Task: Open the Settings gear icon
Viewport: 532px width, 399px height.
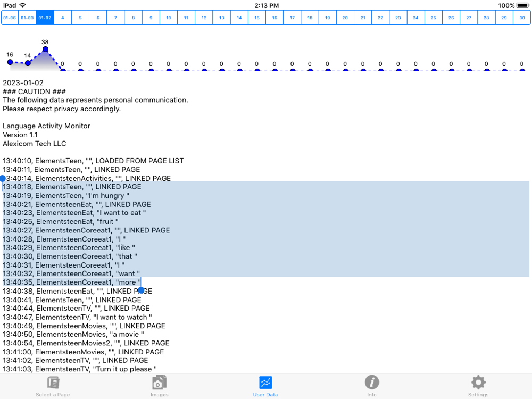Action: point(478,383)
